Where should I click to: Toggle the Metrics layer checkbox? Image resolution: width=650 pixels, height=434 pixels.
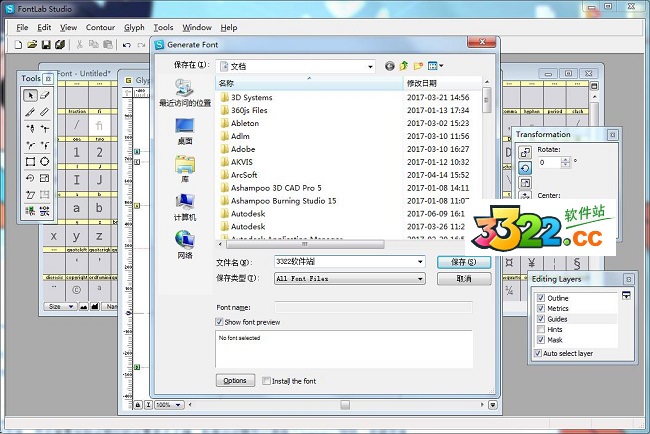point(541,308)
